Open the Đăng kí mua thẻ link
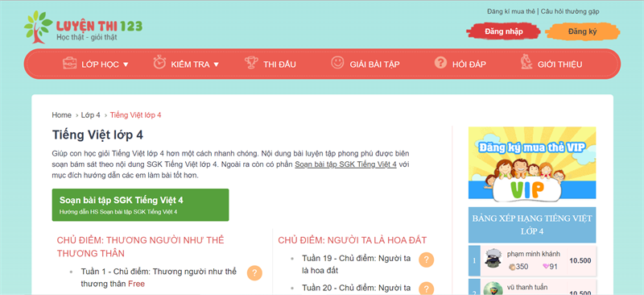The width and height of the screenshot is (644, 295). (511, 11)
